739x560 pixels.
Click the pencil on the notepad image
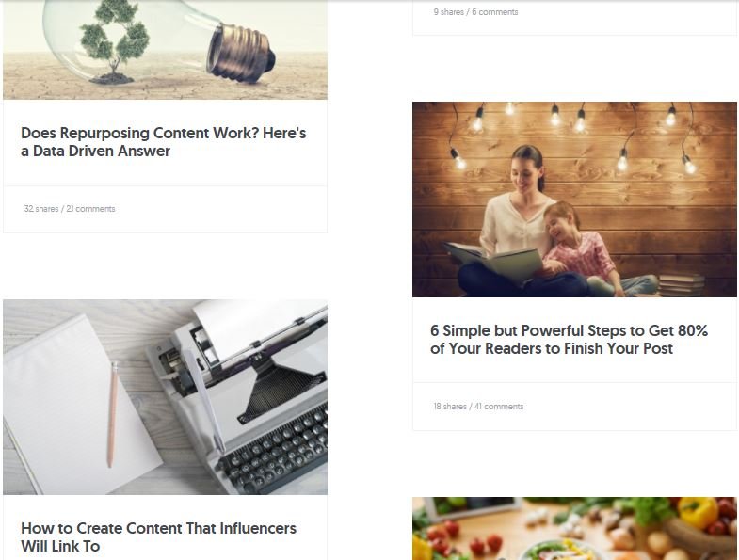click(112, 414)
